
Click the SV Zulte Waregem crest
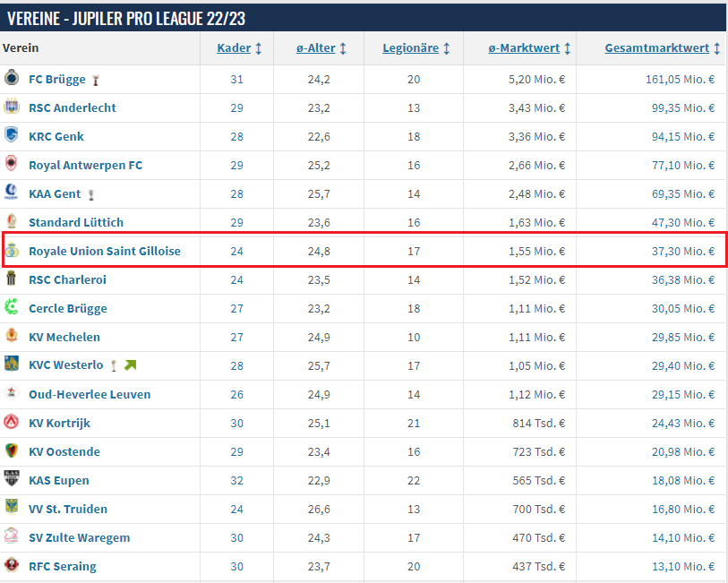point(12,536)
